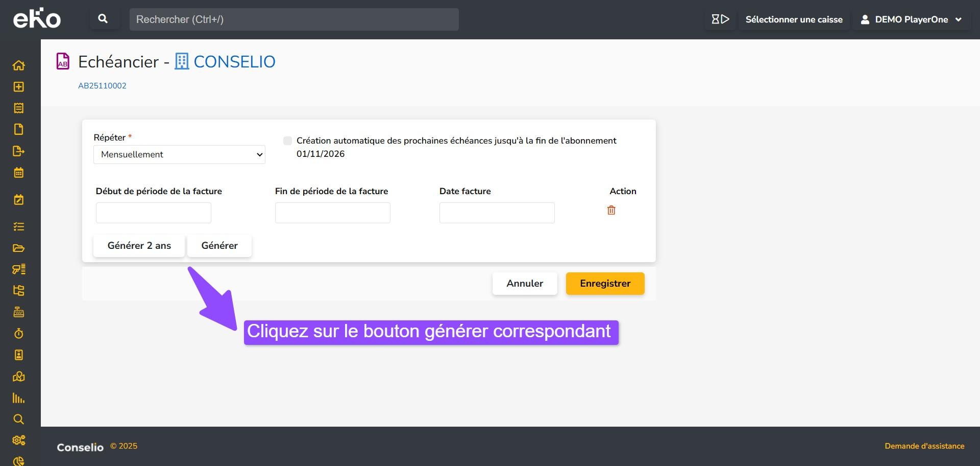This screenshot has height=466, width=980.
Task: Click the magnifier button in top bar
Action: pyautogui.click(x=103, y=19)
